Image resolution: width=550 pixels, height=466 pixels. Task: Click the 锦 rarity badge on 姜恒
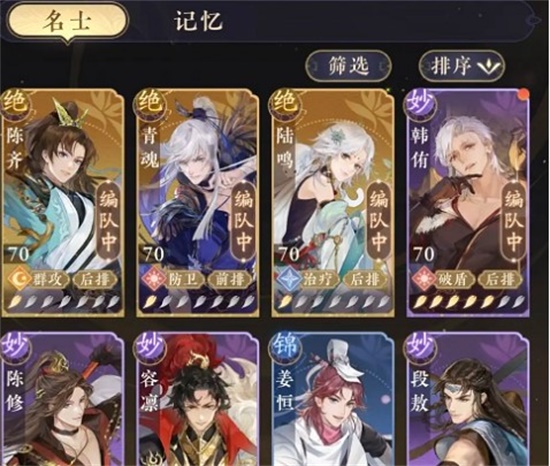pyautogui.click(x=283, y=345)
